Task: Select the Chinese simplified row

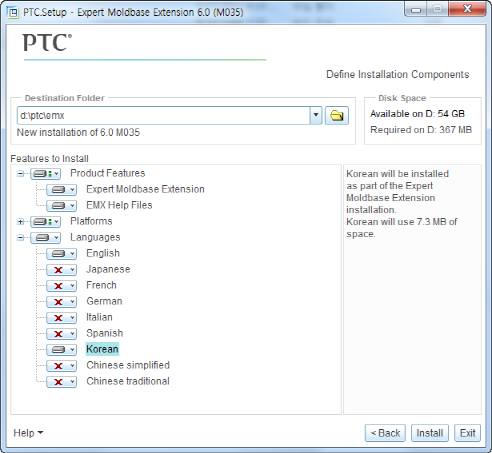Action: pos(128,365)
